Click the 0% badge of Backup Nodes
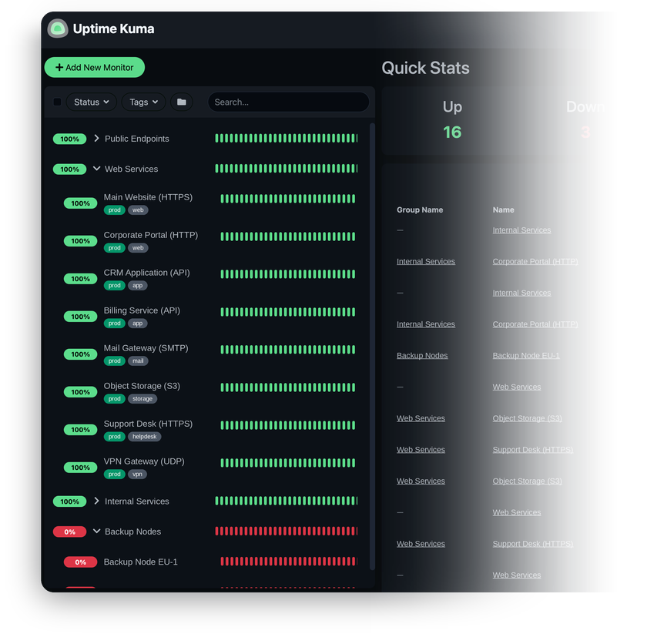 [x=70, y=532]
